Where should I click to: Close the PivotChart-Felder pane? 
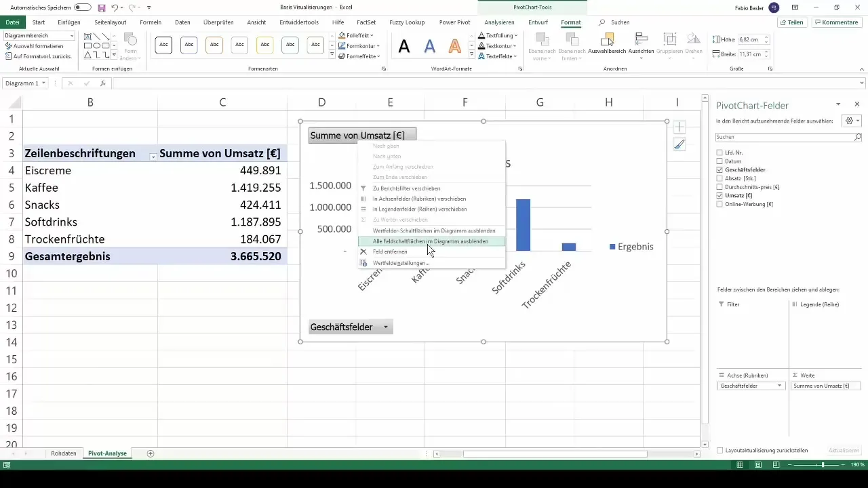point(856,104)
